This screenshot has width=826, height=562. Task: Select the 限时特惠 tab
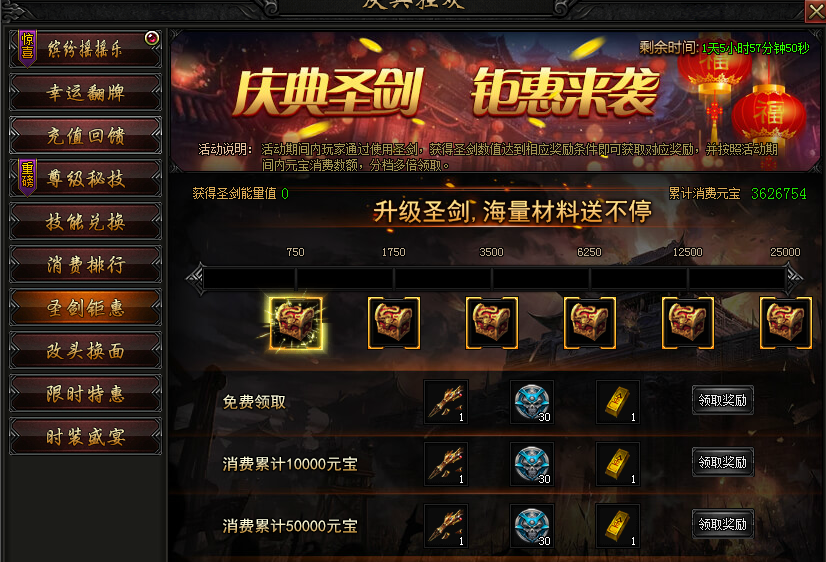point(85,393)
